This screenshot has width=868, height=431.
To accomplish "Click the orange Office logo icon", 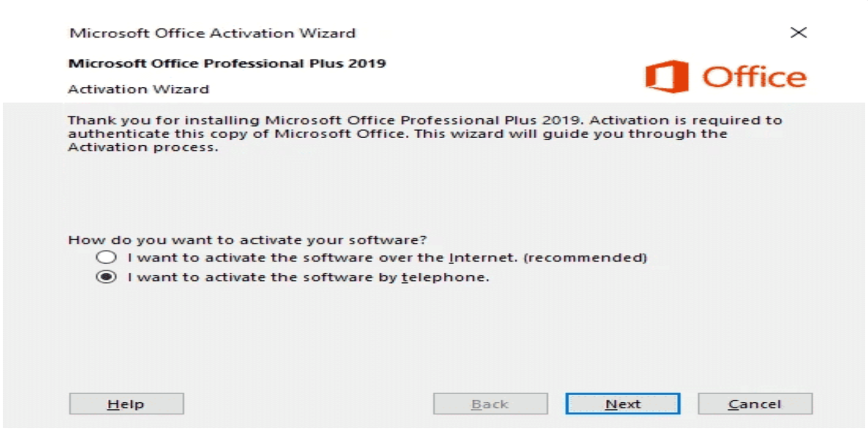I will 667,76.
